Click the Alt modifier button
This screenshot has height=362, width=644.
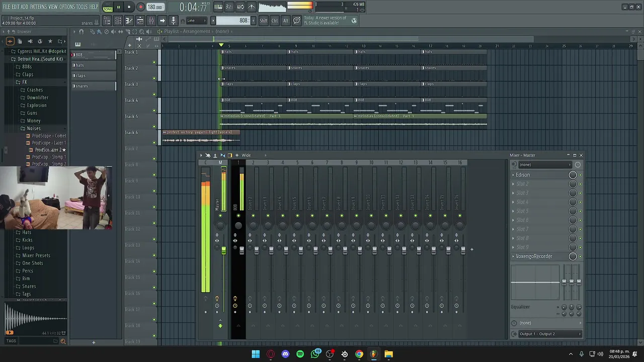click(286, 21)
